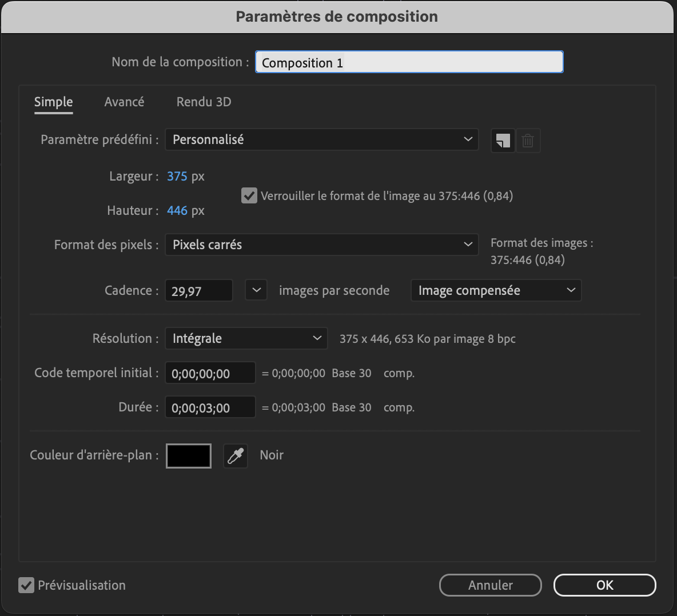Open the frame rate preset arrow dropdown
The height and width of the screenshot is (616, 677).
(x=256, y=290)
